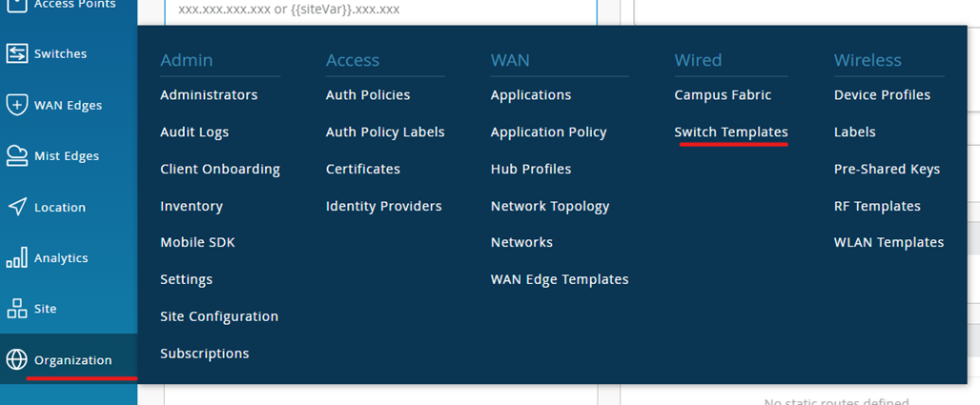Image resolution: width=980 pixels, height=405 pixels.
Task: Open Device Profiles under Wireless
Action: 882,95
